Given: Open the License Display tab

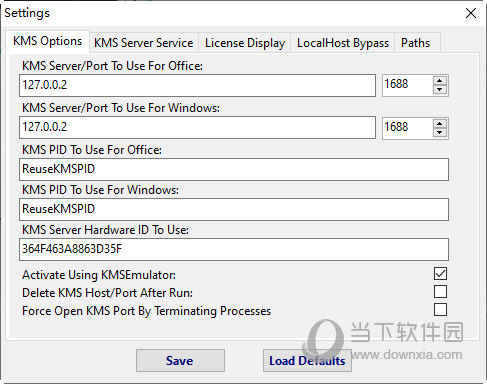Looking at the screenshot, I should tap(245, 43).
